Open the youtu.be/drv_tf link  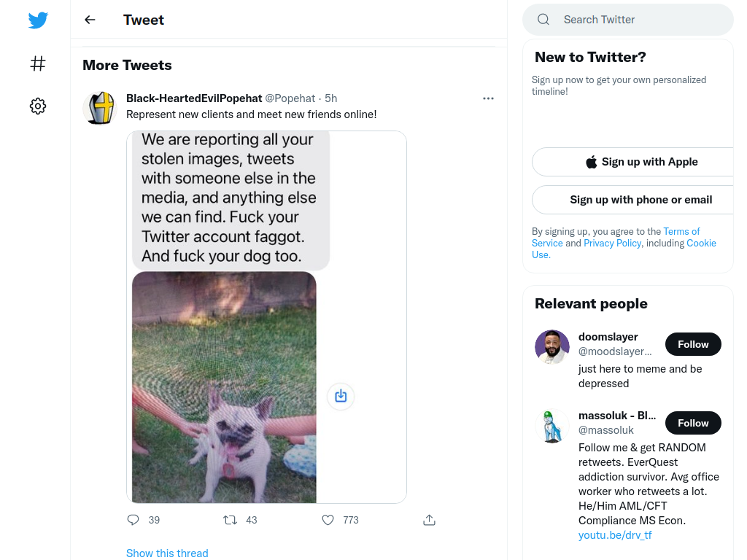(615, 535)
